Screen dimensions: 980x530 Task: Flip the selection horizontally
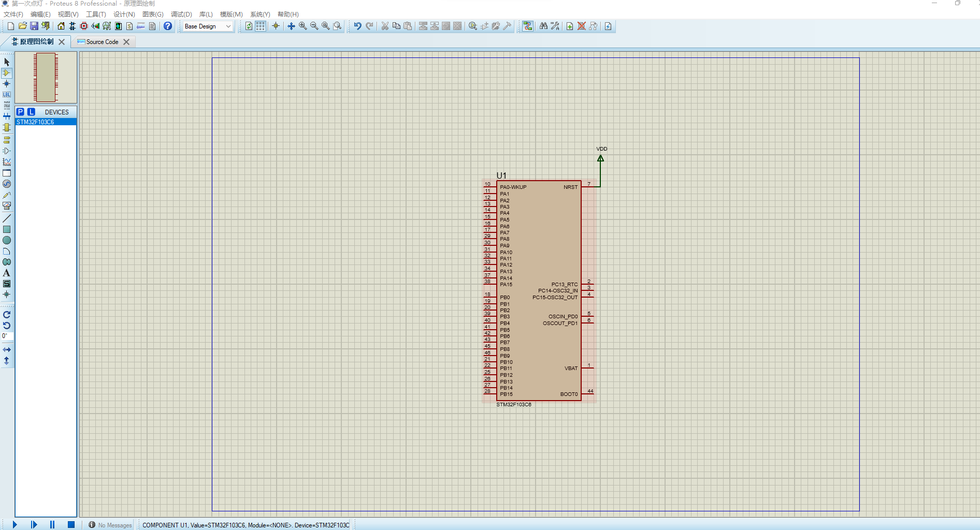pyautogui.click(x=7, y=349)
